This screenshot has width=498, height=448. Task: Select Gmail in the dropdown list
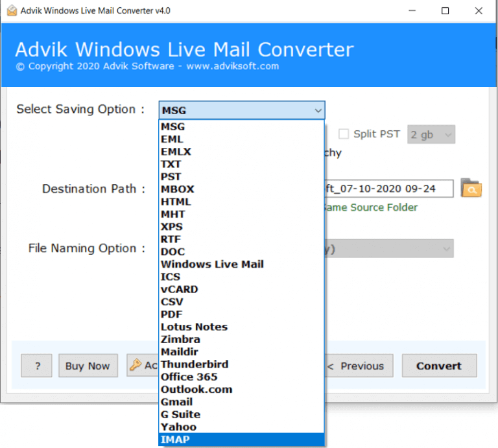click(x=241, y=402)
